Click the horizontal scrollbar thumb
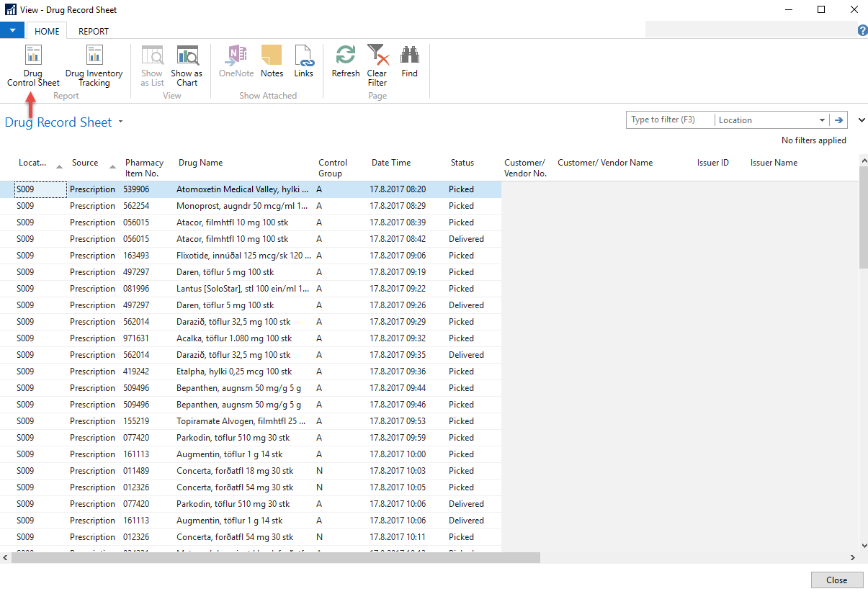The height and width of the screenshot is (594, 868). [x=277, y=557]
